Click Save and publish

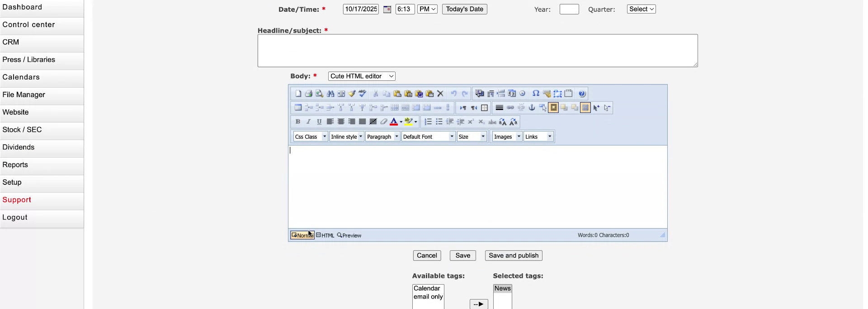click(514, 256)
